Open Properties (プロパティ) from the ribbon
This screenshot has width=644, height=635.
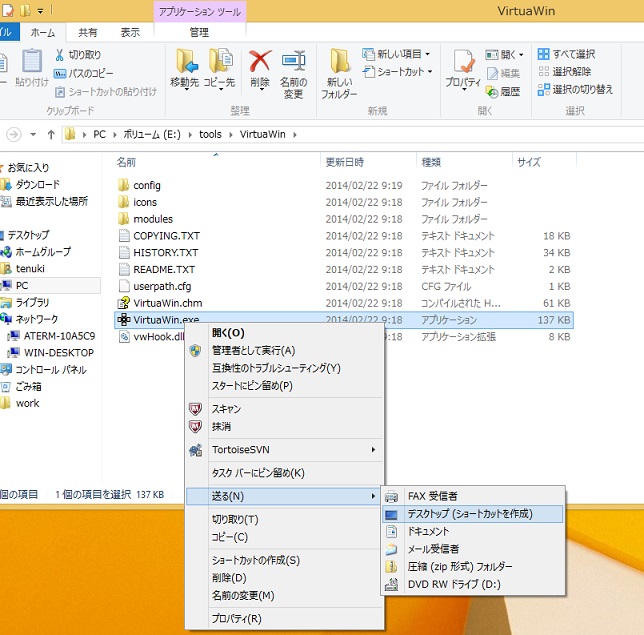tap(462, 71)
